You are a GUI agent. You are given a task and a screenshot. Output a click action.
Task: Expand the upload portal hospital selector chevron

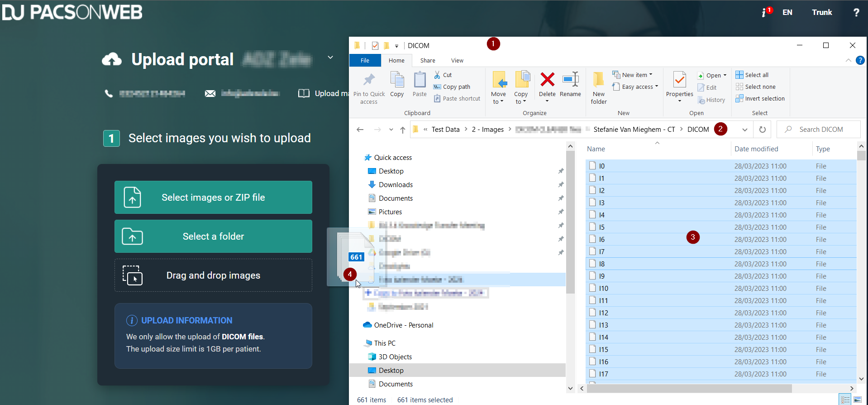pos(330,58)
